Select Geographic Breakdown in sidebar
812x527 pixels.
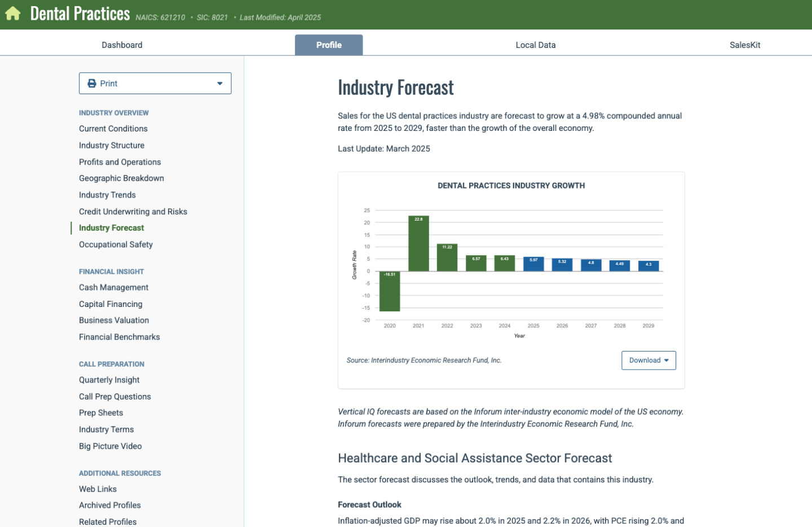pos(121,178)
